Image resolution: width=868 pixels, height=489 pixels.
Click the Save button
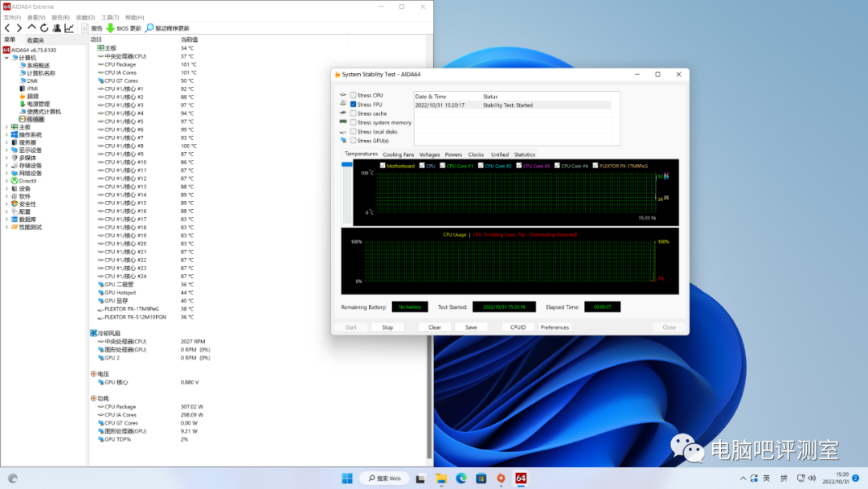(471, 327)
